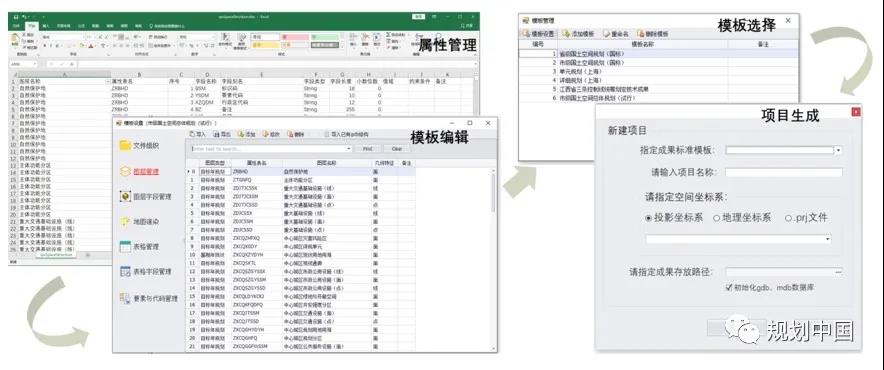Image resolution: width=884 pixels, height=370 pixels.
Task: Select layer row ZTGNFQ 主体功能分区
Action: [x=300, y=180]
